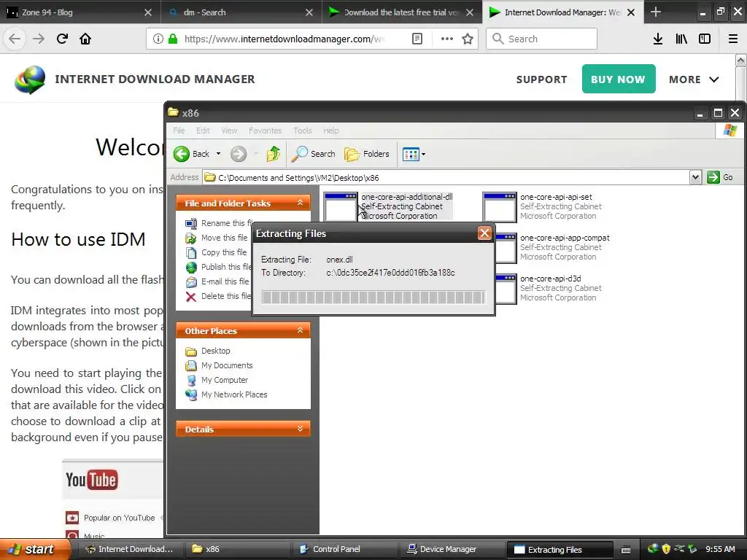Collapse the File and Folder Tasks panel
Image resolution: width=747 pixels, height=560 pixels.
300,203
